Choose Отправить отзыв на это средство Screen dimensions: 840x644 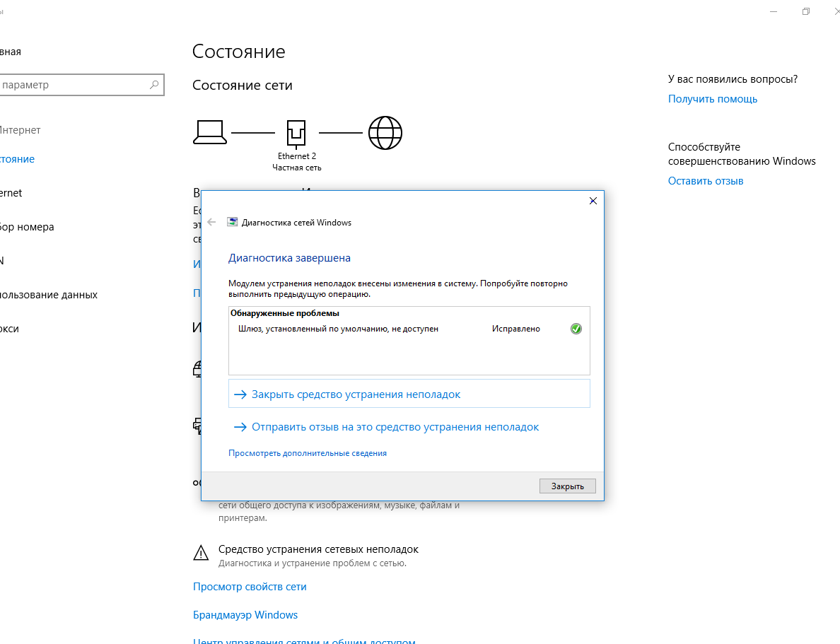(395, 427)
